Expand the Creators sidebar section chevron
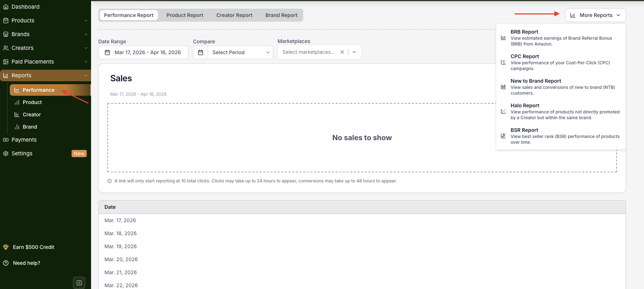The height and width of the screenshot is (289, 644). pos(86,48)
